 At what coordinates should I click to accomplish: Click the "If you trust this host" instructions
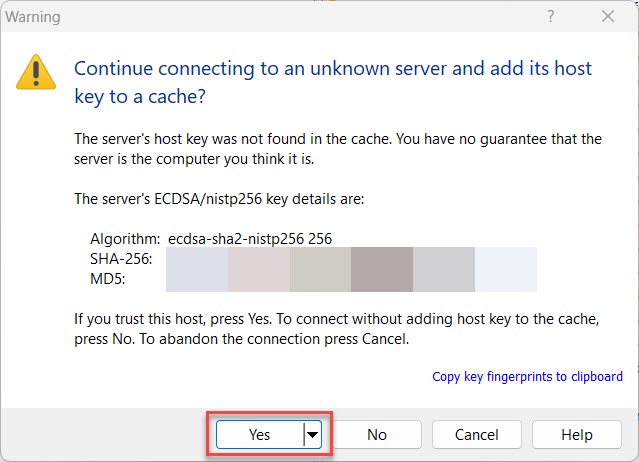[x=338, y=328]
